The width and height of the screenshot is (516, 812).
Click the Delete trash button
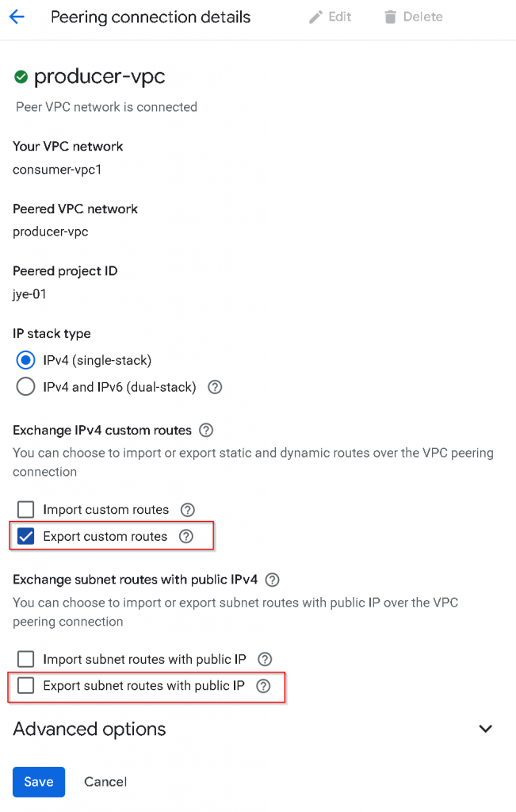413,17
